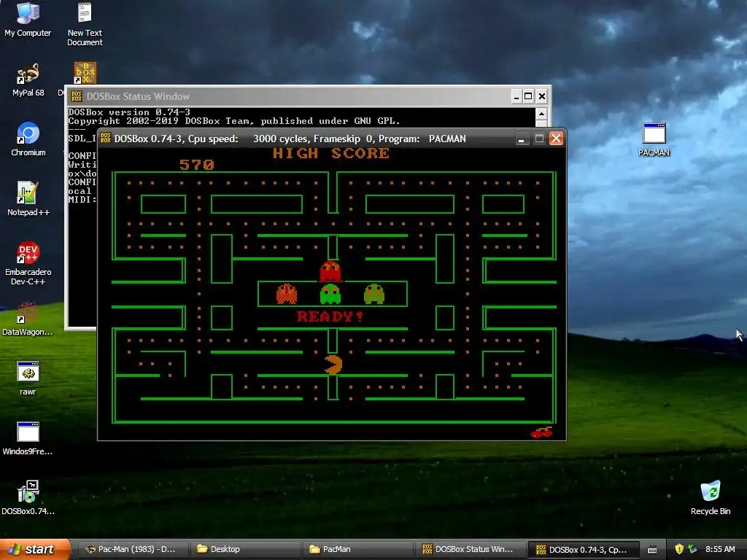The image size is (747, 560).
Task: Launch the Chromium desktop shortcut
Action: point(28,139)
